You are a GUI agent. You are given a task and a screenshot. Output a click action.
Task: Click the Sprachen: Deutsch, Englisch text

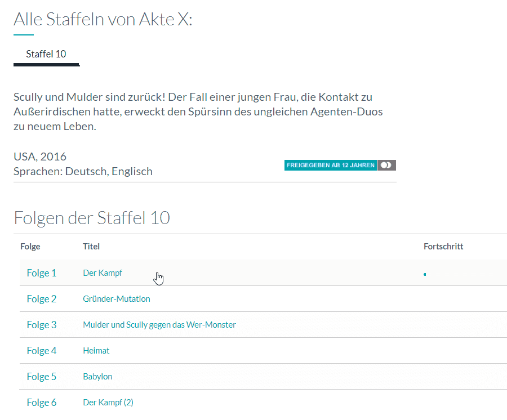pyautogui.click(x=83, y=171)
